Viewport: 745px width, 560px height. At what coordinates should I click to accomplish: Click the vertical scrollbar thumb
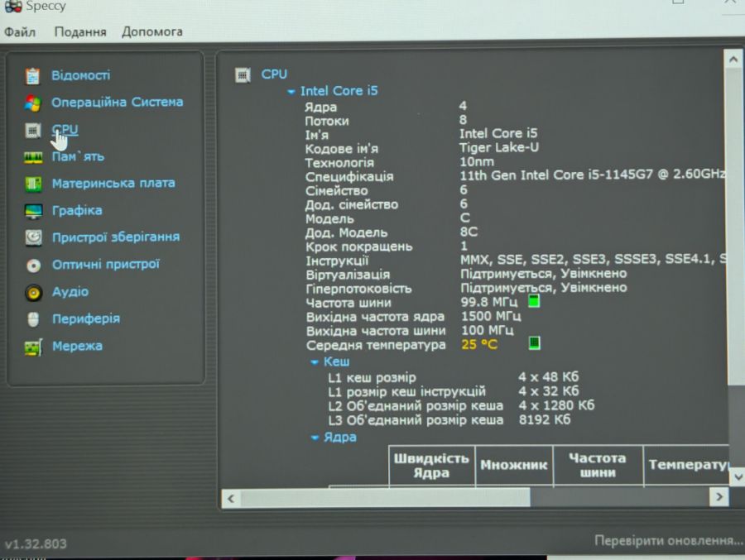click(735, 227)
